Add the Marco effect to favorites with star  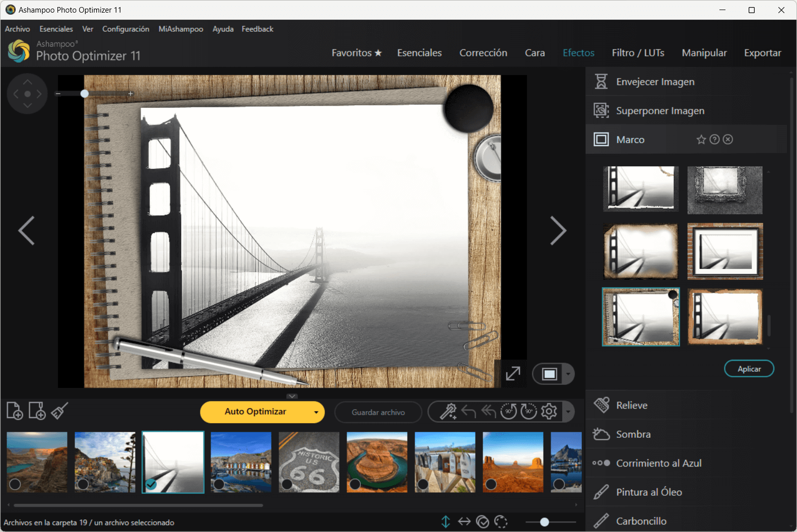point(701,140)
